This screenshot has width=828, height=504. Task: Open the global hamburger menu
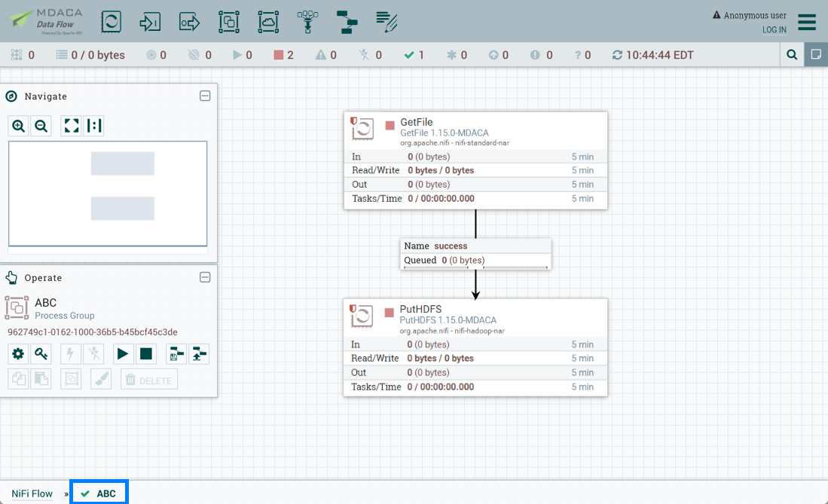(806, 22)
